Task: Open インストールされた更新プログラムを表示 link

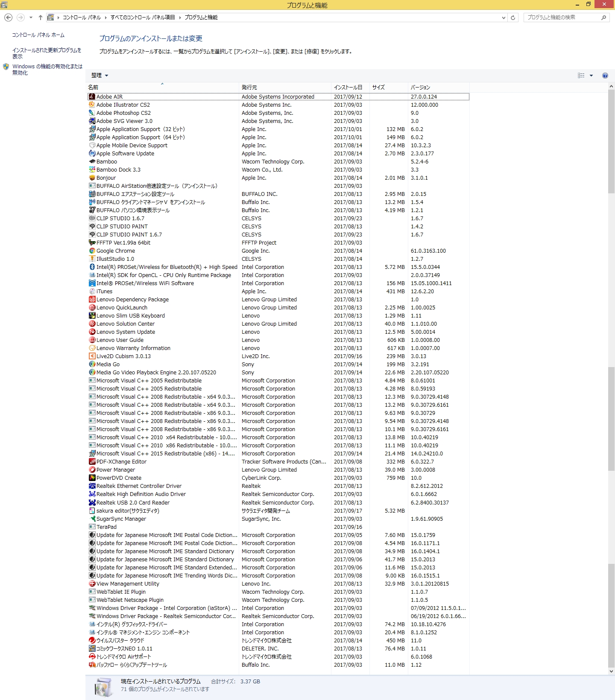Action: coord(47,53)
